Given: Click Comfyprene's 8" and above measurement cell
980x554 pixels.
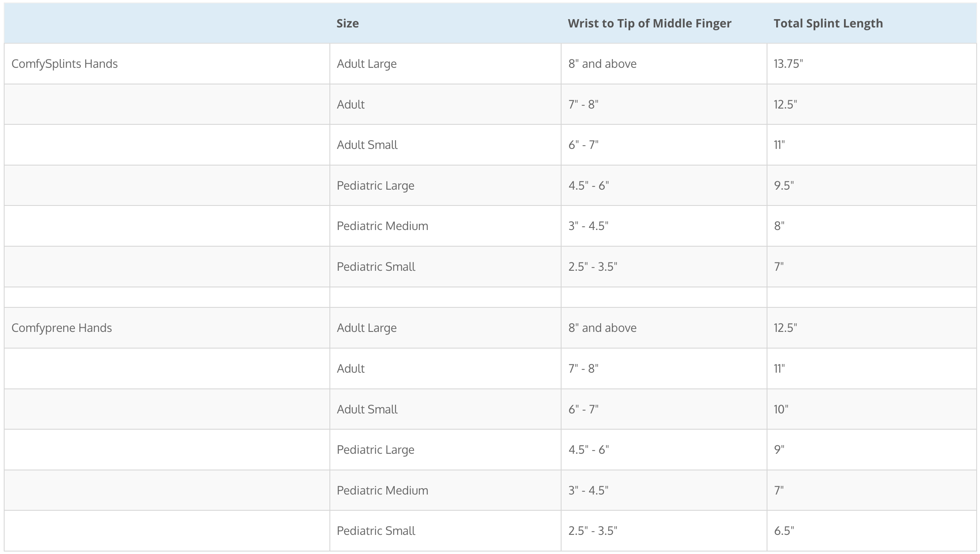Looking at the screenshot, I should pos(663,328).
